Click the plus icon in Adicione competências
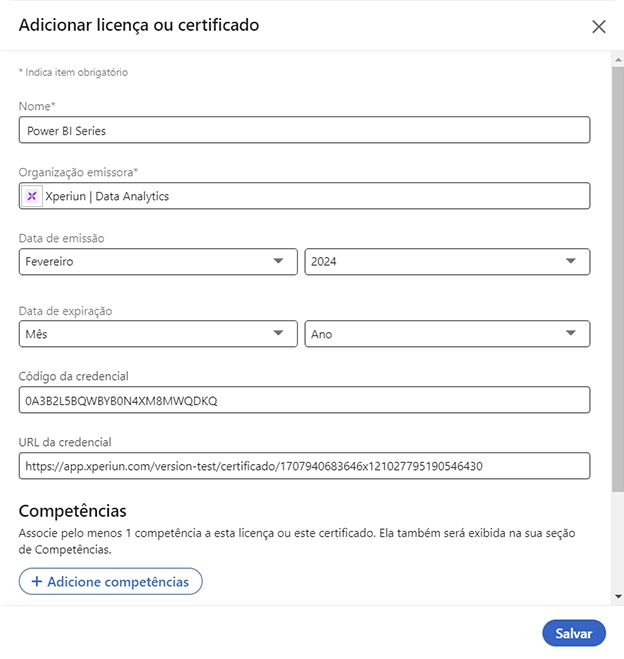This screenshot has height=659, width=624. click(37, 581)
